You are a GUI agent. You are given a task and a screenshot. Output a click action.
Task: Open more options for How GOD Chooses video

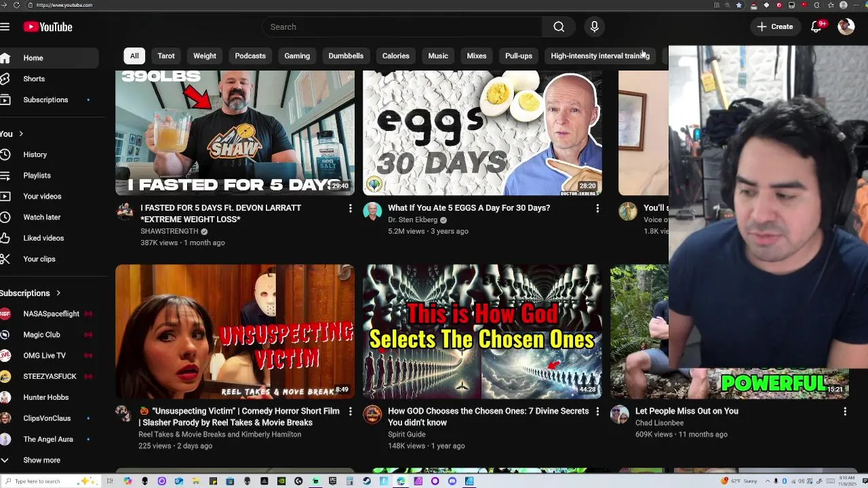[597, 411]
